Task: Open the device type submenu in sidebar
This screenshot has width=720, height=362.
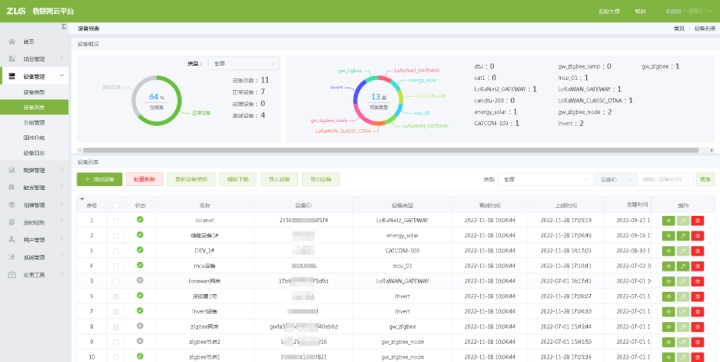Action: tap(34, 92)
